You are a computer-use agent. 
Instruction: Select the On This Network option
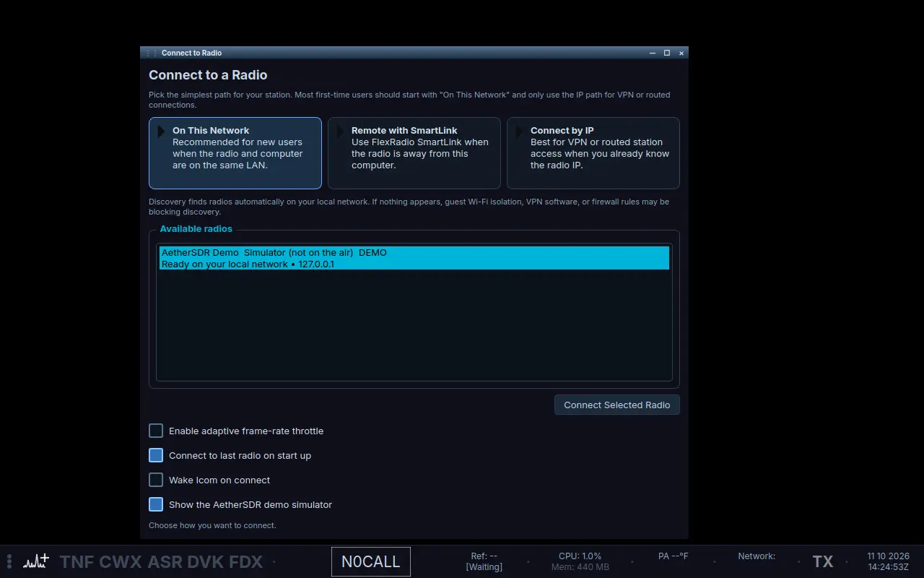[x=235, y=153]
